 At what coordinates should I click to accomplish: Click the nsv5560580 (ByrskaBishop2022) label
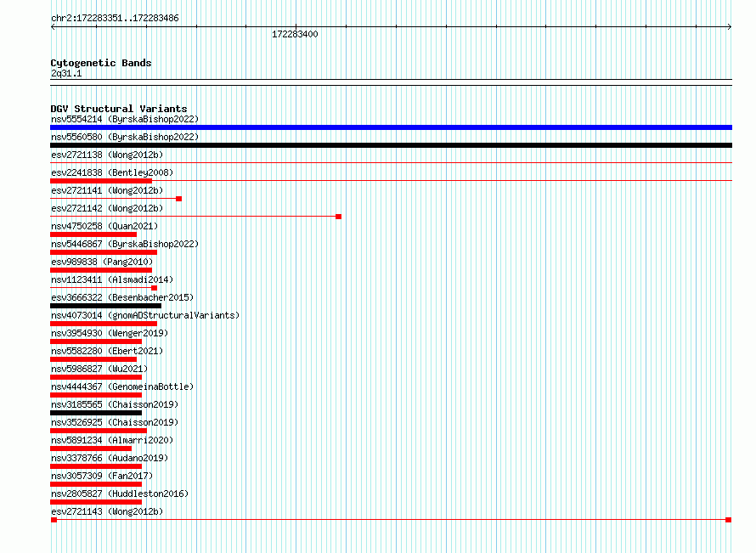pos(125,137)
